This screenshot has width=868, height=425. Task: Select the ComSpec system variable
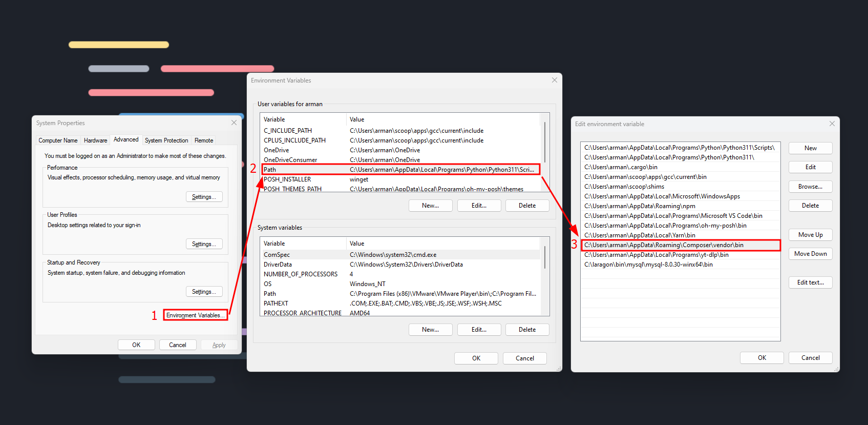pos(277,255)
